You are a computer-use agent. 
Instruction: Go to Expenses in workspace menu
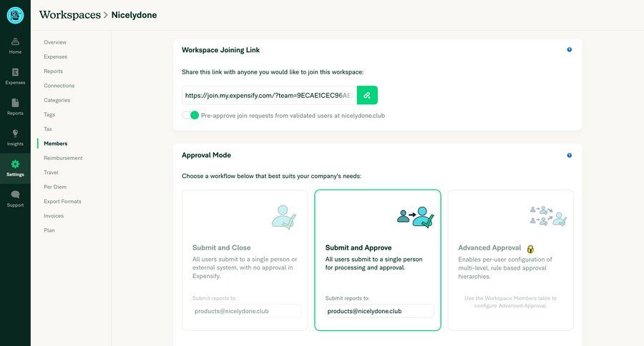pos(55,56)
